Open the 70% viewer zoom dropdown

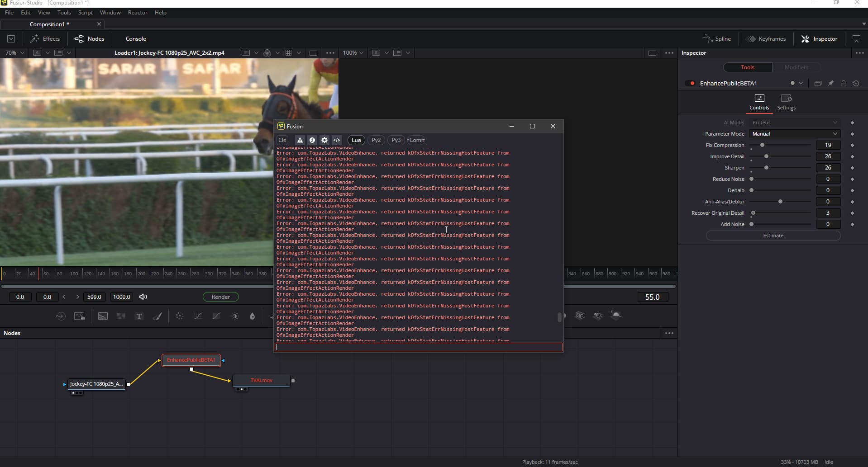[x=14, y=53]
